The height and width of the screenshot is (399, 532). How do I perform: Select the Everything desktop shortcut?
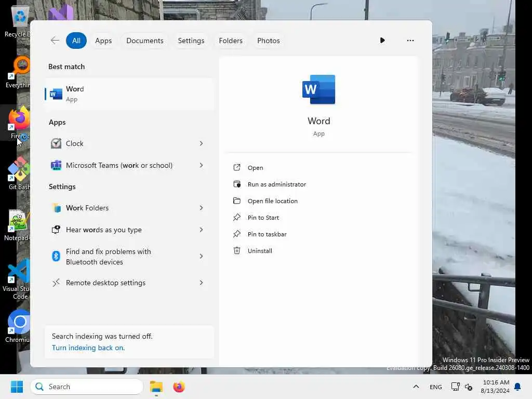tap(19, 72)
